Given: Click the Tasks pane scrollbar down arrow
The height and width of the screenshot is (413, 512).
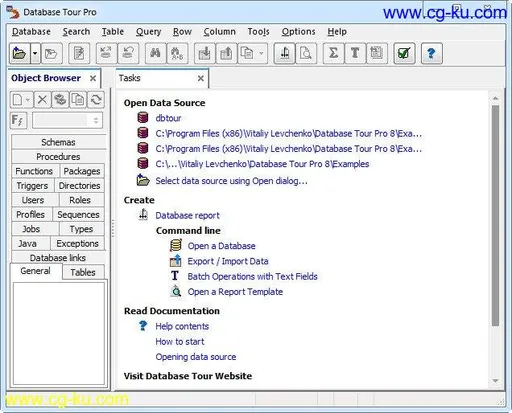Looking at the screenshot, I should point(495,381).
